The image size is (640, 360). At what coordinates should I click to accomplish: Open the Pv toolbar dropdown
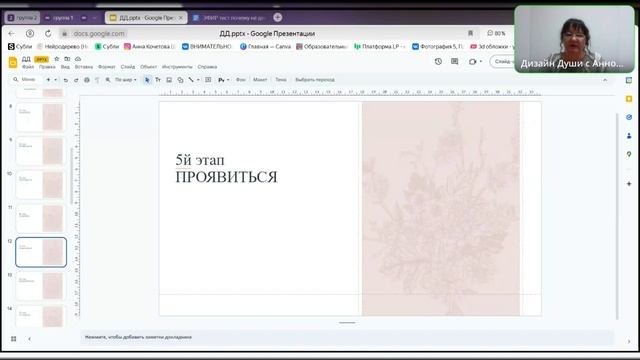(x=223, y=80)
